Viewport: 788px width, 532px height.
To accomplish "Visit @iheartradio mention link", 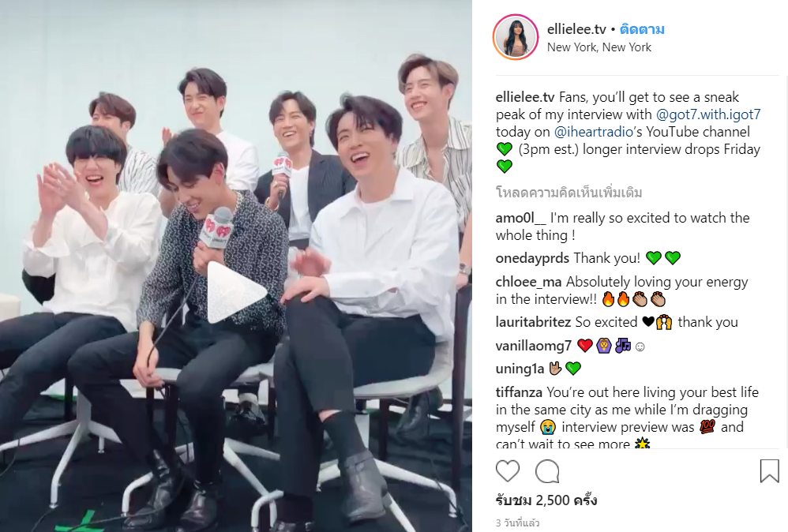I will point(593,132).
